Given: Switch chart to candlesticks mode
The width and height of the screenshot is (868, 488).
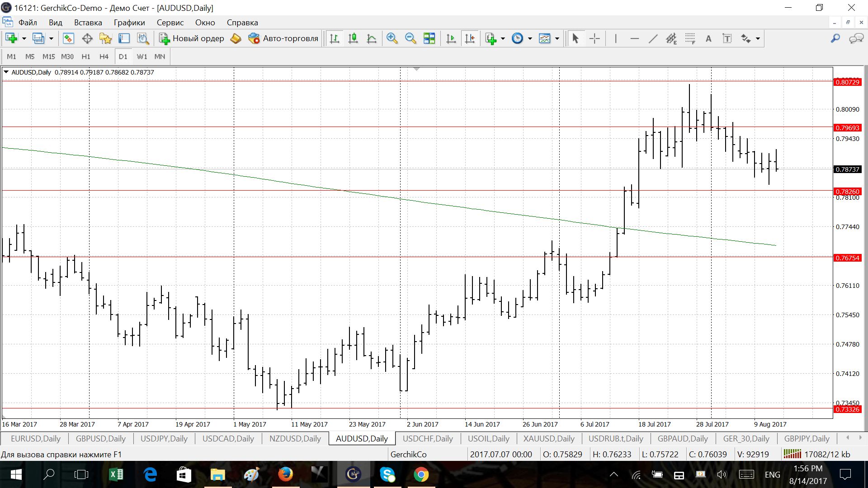Looking at the screenshot, I should [x=353, y=38].
